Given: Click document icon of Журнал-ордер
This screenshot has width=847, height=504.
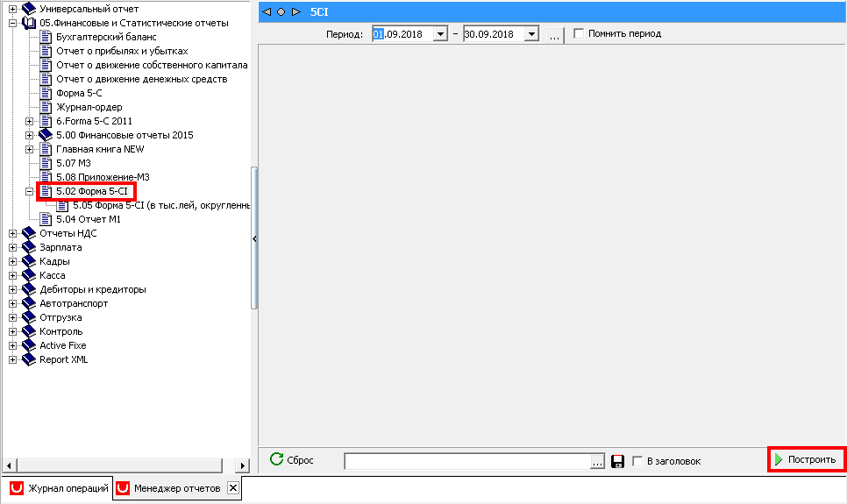Looking at the screenshot, I should 46,107.
